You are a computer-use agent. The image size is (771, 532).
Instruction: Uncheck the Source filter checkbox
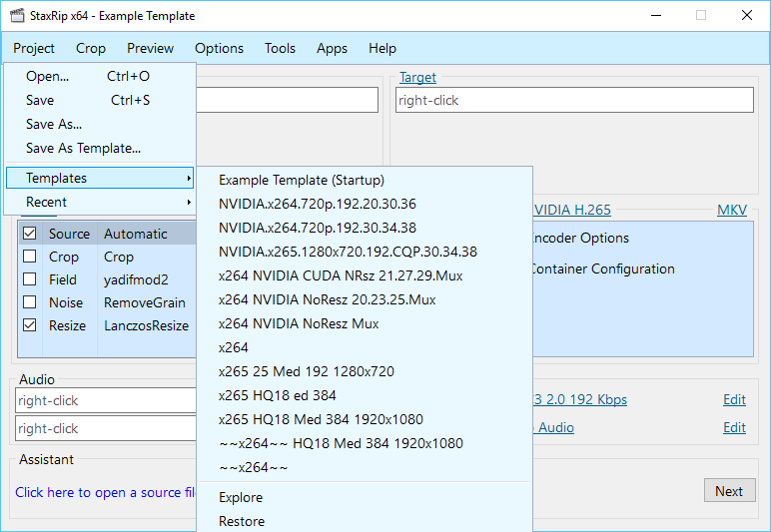click(x=30, y=233)
